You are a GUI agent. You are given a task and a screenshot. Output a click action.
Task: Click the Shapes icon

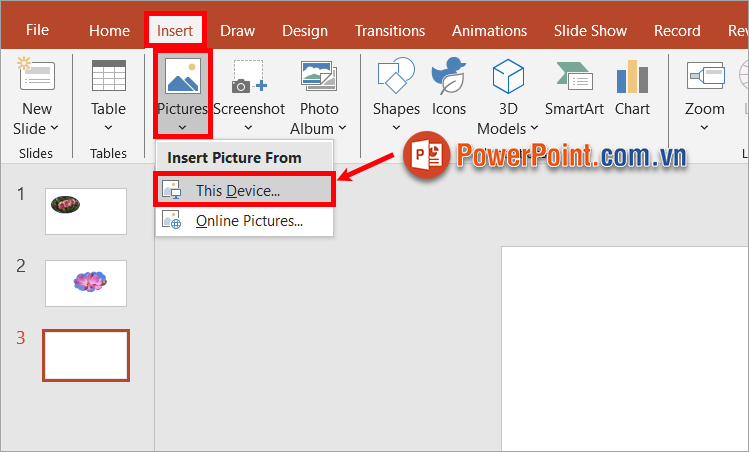pyautogui.click(x=396, y=78)
